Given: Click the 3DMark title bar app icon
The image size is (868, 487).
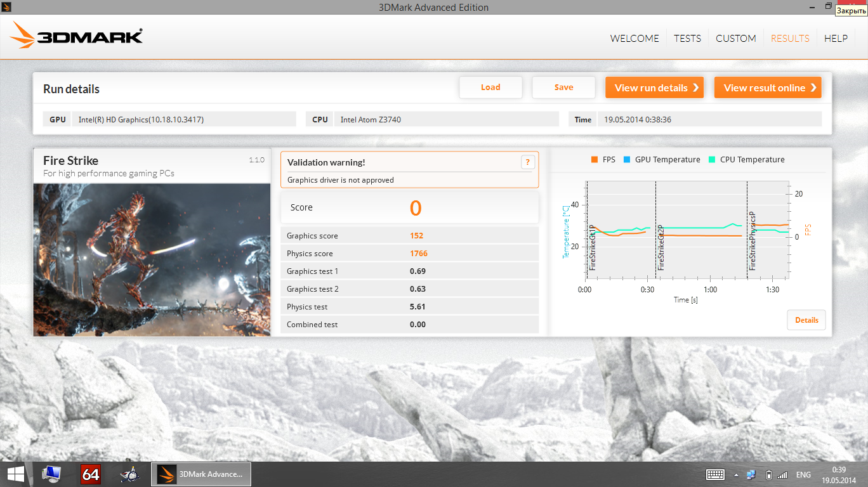Looking at the screenshot, I should pyautogui.click(x=7, y=6).
